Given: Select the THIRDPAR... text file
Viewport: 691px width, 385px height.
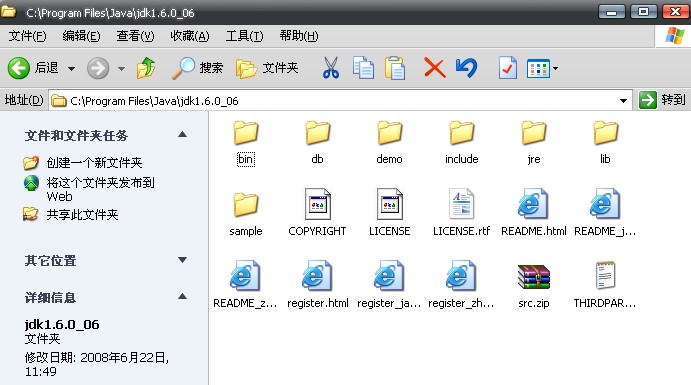Looking at the screenshot, I should [x=605, y=285].
